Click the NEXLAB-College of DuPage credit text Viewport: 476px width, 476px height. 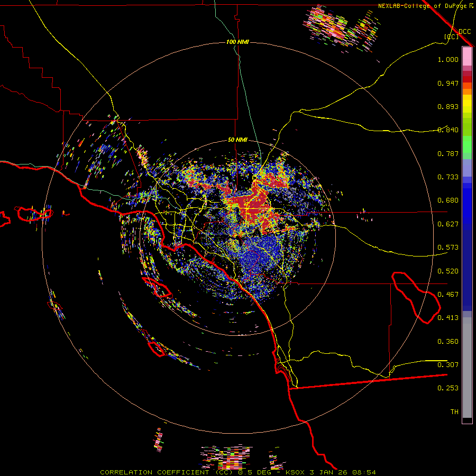tap(422, 6)
